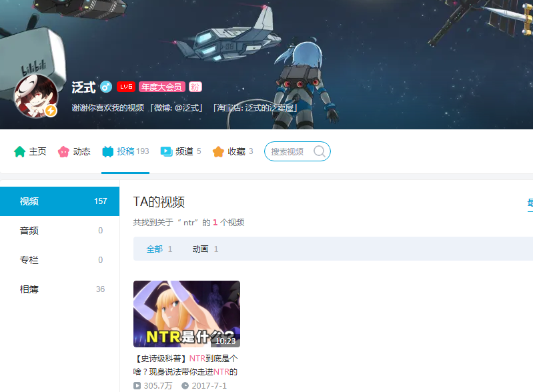Click the magnifier search icon
Viewport: 533px width, 392px height.
(319, 151)
